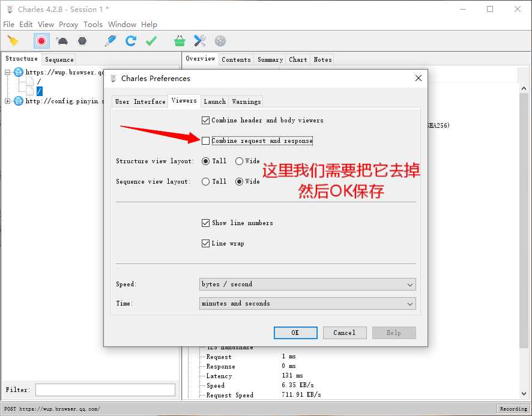
Task: Switch to Launch preferences tab
Action: point(214,101)
